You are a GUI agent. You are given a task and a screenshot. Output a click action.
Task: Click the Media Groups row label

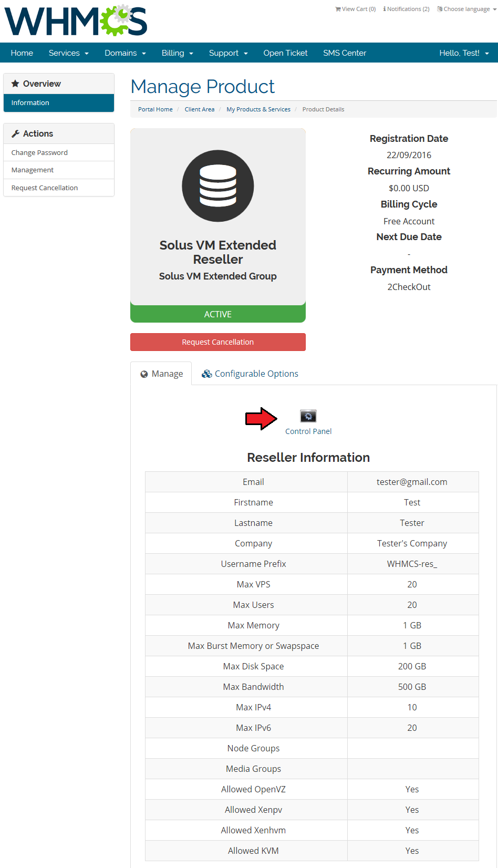click(x=254, y=769)
